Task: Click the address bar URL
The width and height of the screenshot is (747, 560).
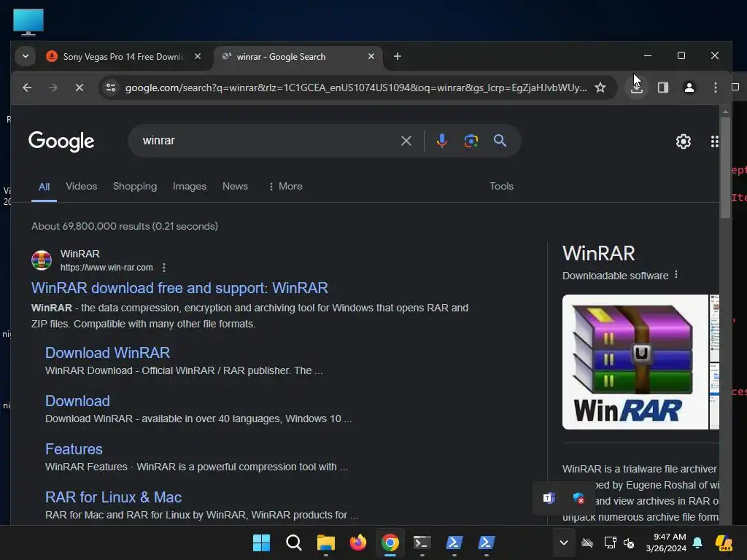Action: [355, 87]
